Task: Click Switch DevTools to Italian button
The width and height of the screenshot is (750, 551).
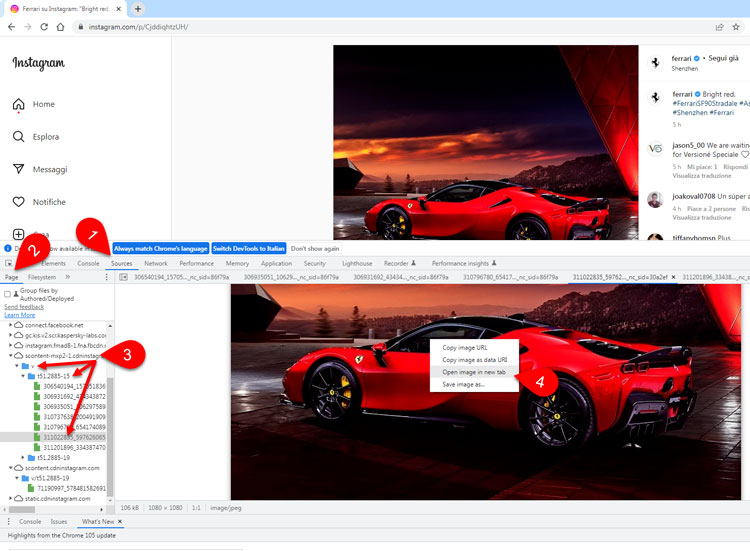Action: (x=249, y=249)
